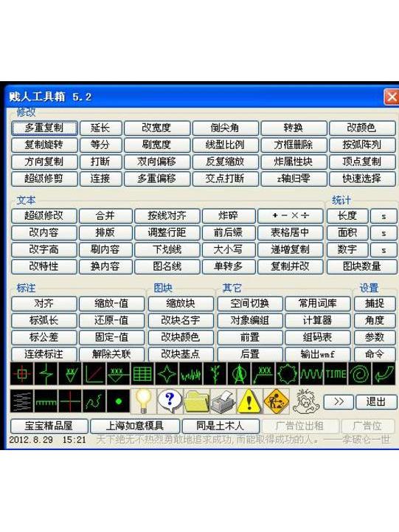Select the compass in circle icon
This screenshot has height=532, width=399.
point(239,373)
